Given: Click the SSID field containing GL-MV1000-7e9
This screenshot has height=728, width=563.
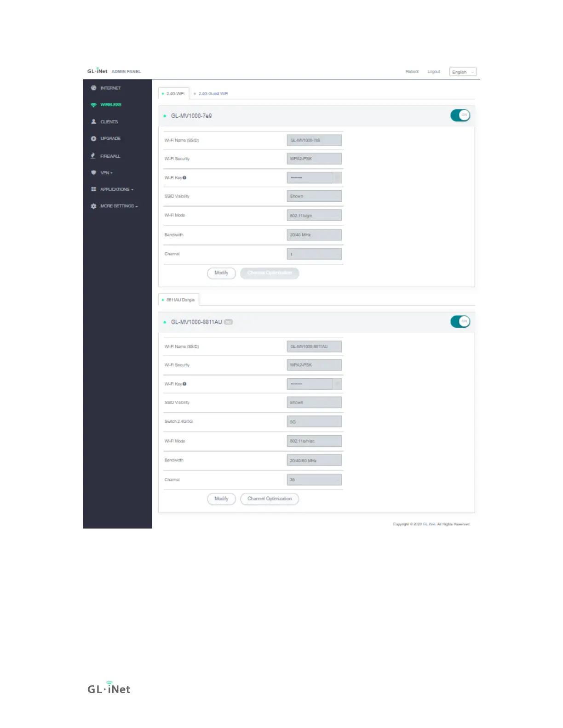Looking at the screenshot, I should 314,140.
